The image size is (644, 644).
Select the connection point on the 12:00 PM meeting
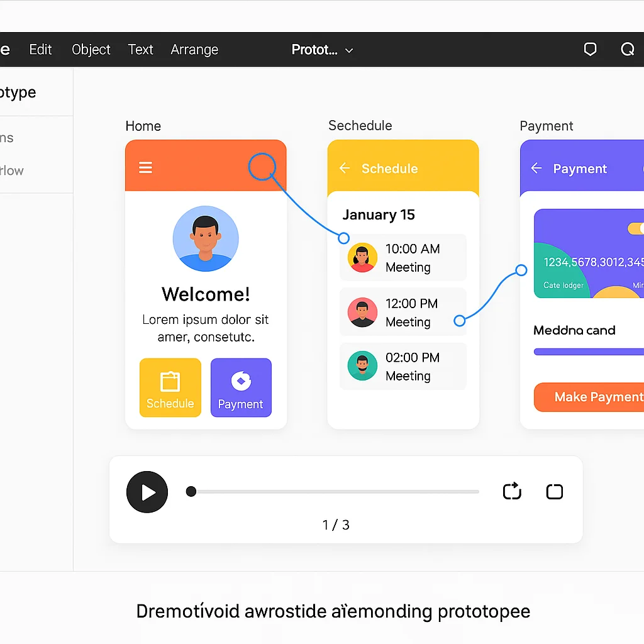click(x=460, y=321)
